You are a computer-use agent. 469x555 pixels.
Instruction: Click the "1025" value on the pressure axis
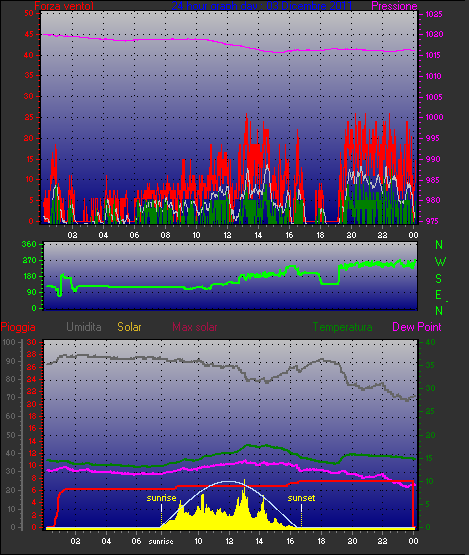(x=434, y=14)
